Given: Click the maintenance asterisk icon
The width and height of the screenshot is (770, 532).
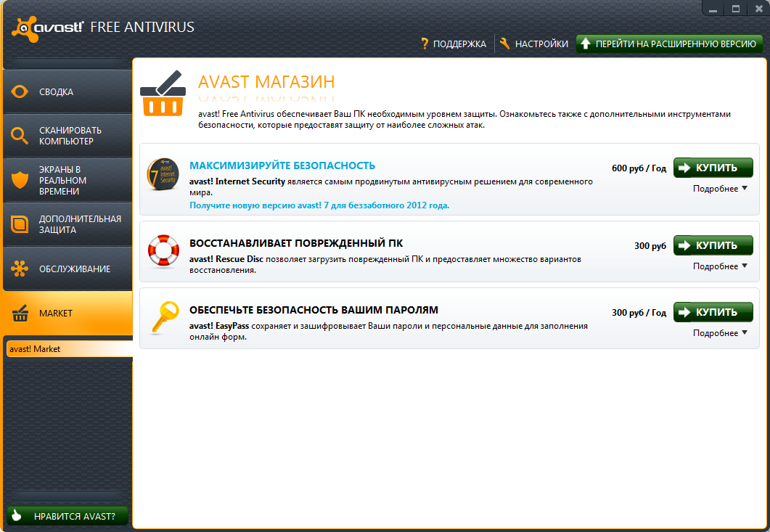Looking at the screenshot, I should coord(20,269).
